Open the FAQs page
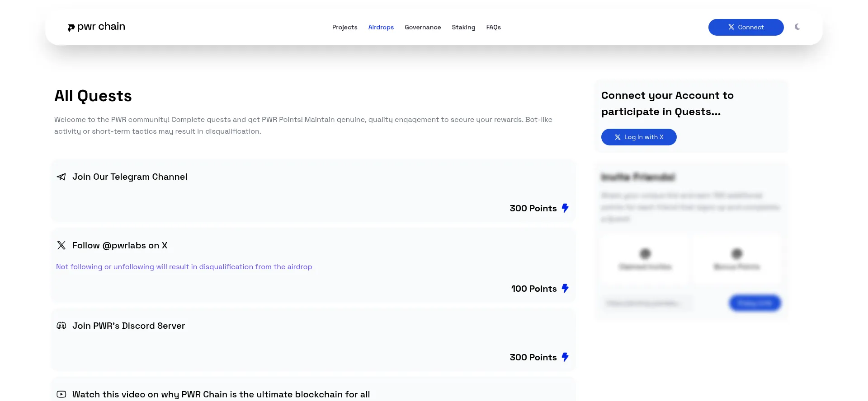868x401 pixels. point(493,27)
